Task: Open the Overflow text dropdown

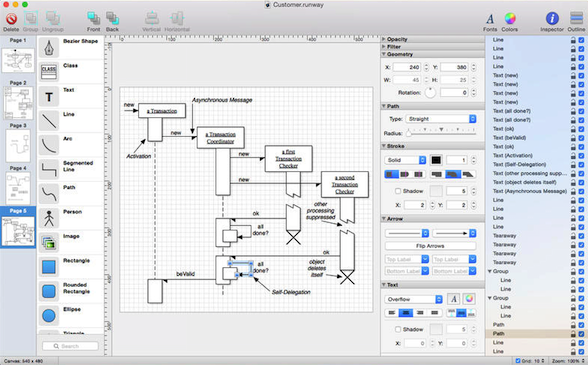Action: tap(414, 299)
